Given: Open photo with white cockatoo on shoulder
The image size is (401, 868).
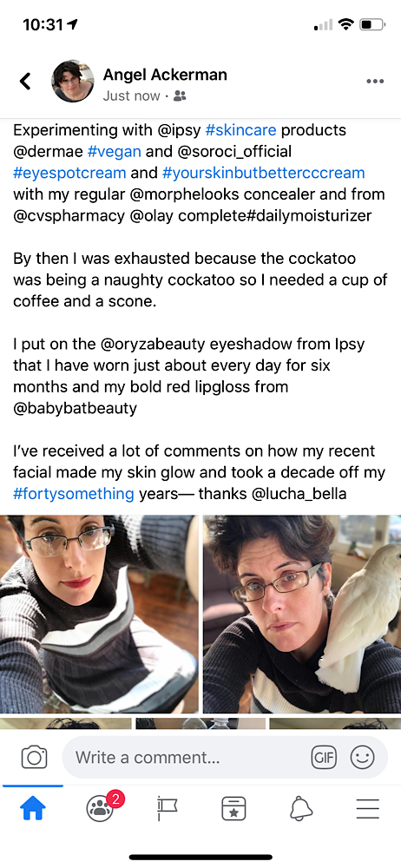Looking at the screenshot, I should point(302,614).
